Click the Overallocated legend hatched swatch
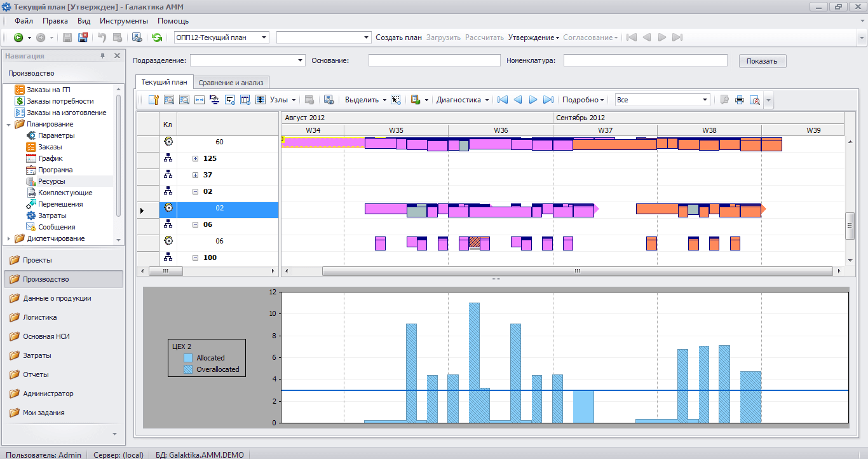Screen dimensions: 868x459 (x=188, y=369)
